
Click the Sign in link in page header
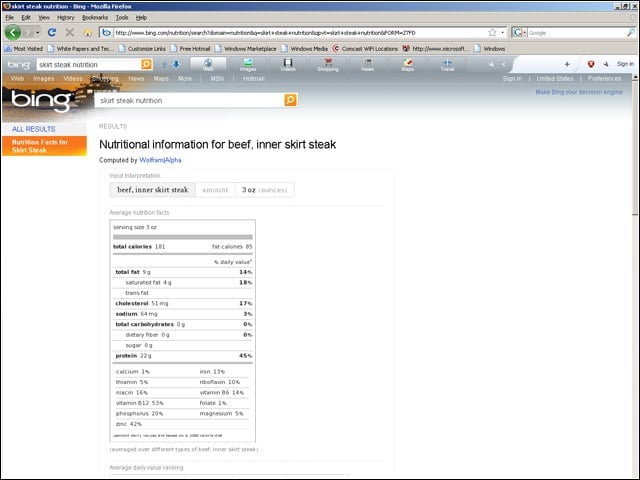coord(512,78)
